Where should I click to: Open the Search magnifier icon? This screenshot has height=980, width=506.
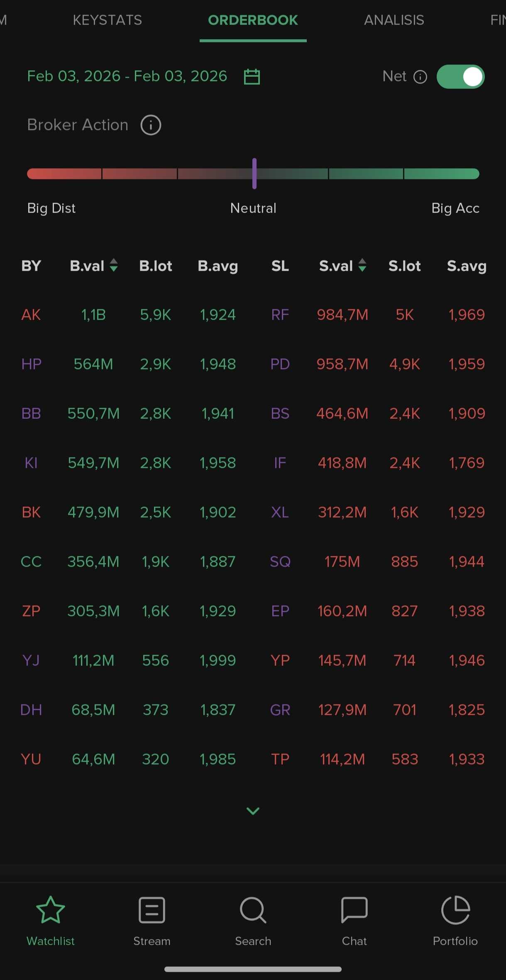tap(253, 910)
